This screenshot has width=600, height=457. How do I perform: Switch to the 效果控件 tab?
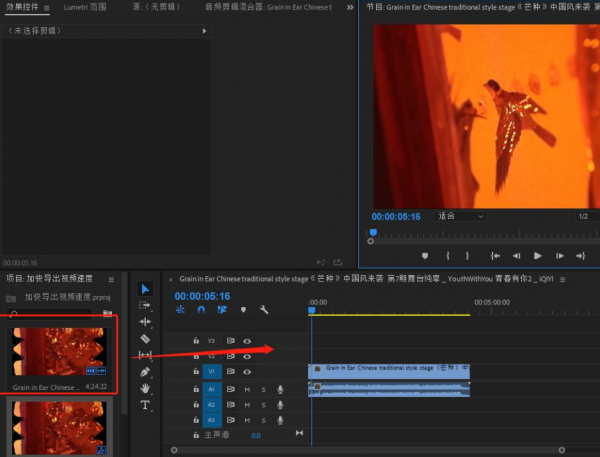coord(22,7)
